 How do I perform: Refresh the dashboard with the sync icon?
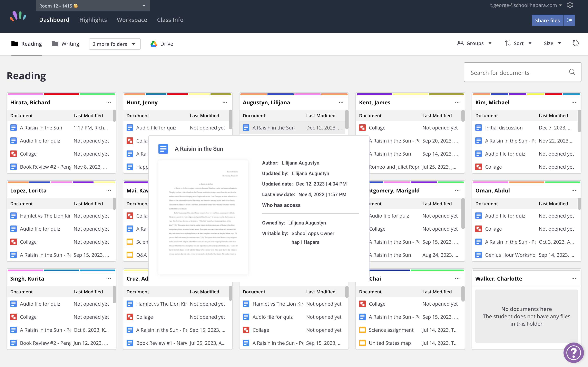point(575,43)
